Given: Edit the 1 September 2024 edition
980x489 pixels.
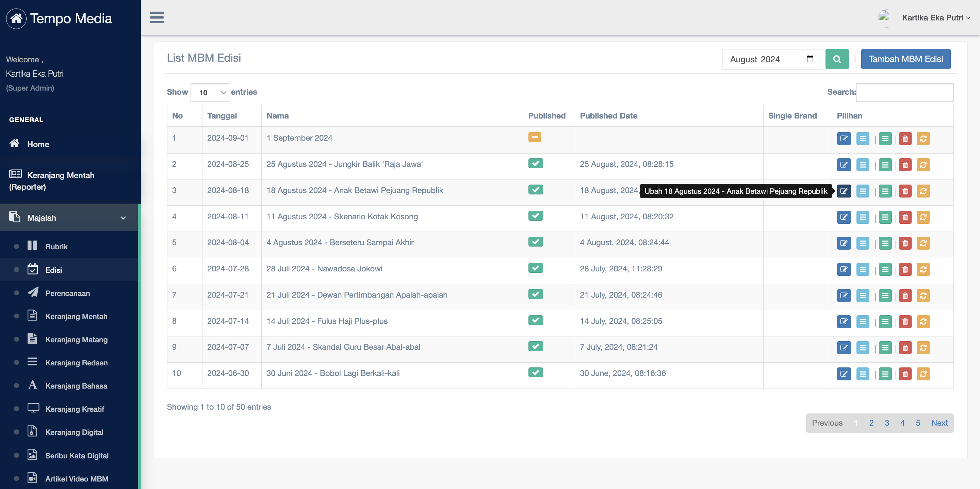Looking at the screenshot, I should (x=844, y=139).
